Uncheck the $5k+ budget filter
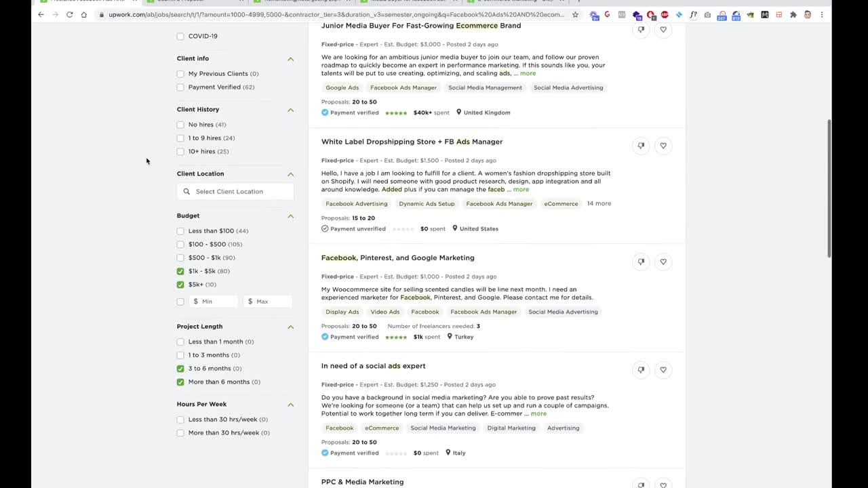The image size is (868, 488). pos(180,285)
